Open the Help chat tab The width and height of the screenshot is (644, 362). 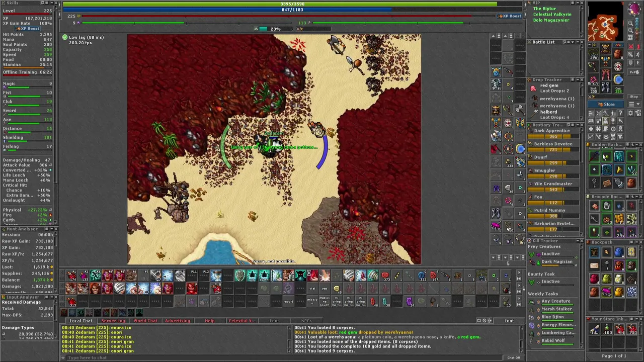(210, 321)
